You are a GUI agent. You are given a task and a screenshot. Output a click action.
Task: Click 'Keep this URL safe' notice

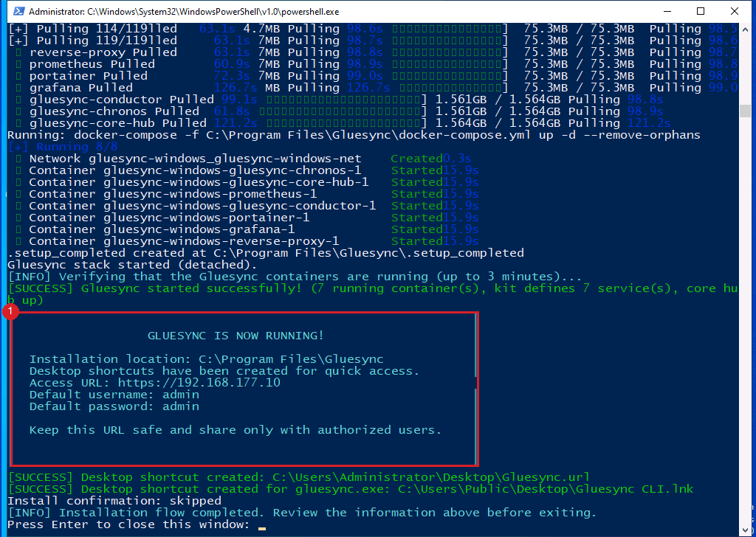pyautogui.click(x=236, y=429)
